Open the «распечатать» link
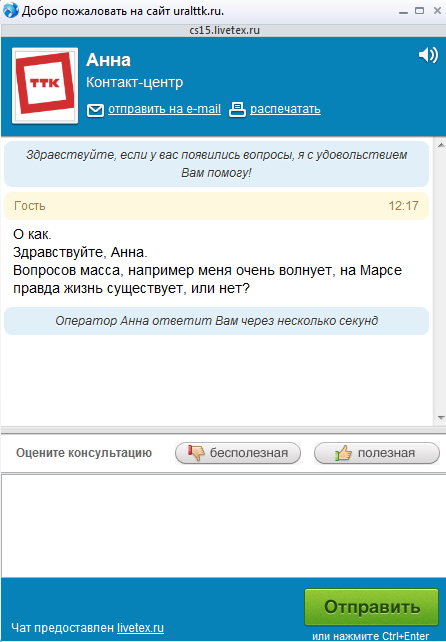 pyautogui.click(x=285, y=109)
